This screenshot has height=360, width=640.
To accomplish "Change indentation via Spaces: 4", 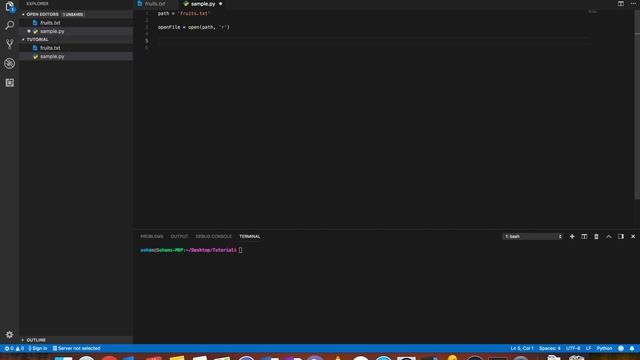I will 549,348.
